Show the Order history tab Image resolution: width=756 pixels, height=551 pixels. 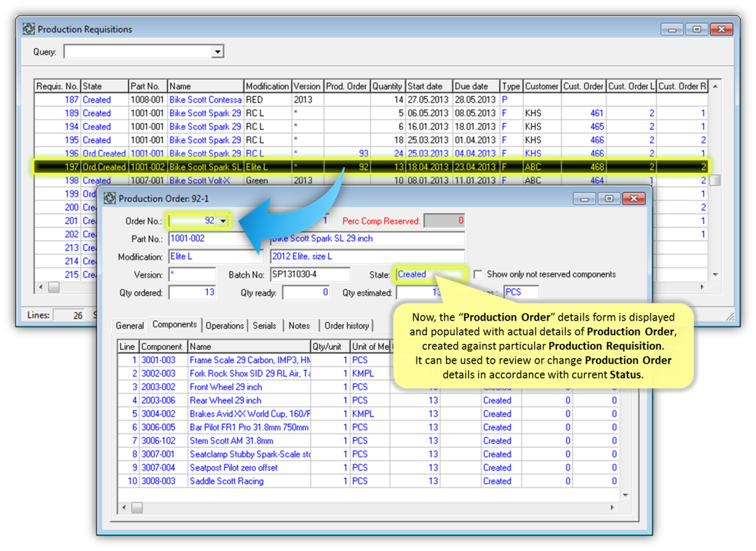[x=347, y=325]
